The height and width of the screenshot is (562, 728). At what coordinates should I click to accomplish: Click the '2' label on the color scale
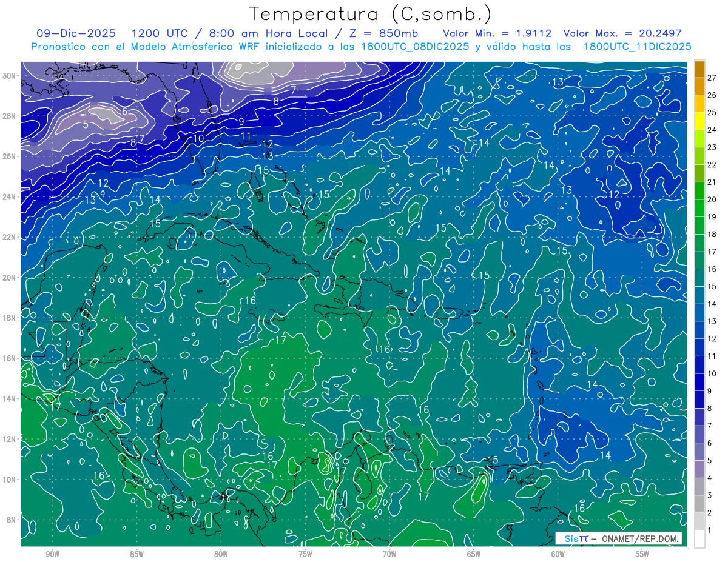pyautogui.click(x=710, y=513)
